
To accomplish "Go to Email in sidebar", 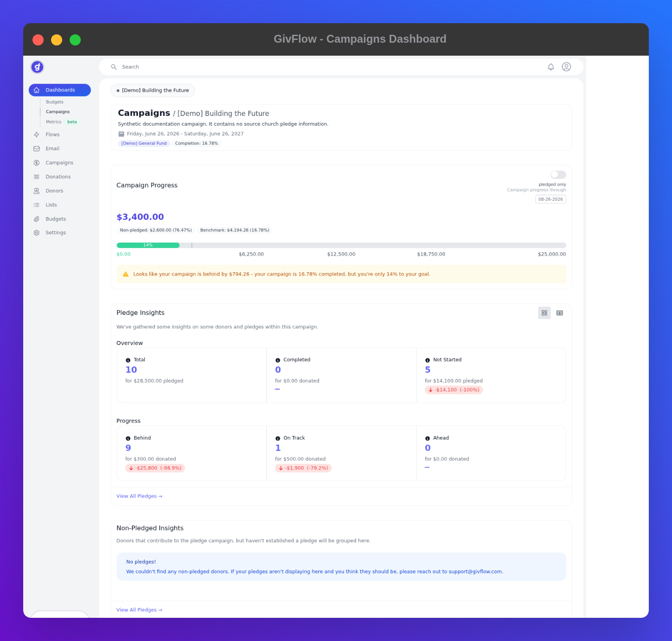I will pyautogui.click(x=52, y=149).
